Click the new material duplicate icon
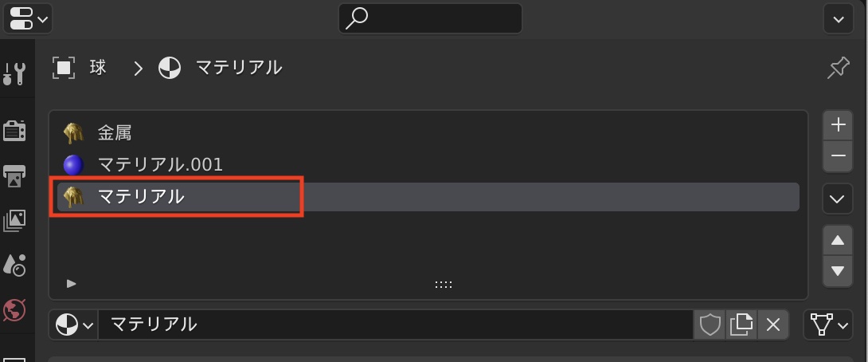 coord(741,325)
